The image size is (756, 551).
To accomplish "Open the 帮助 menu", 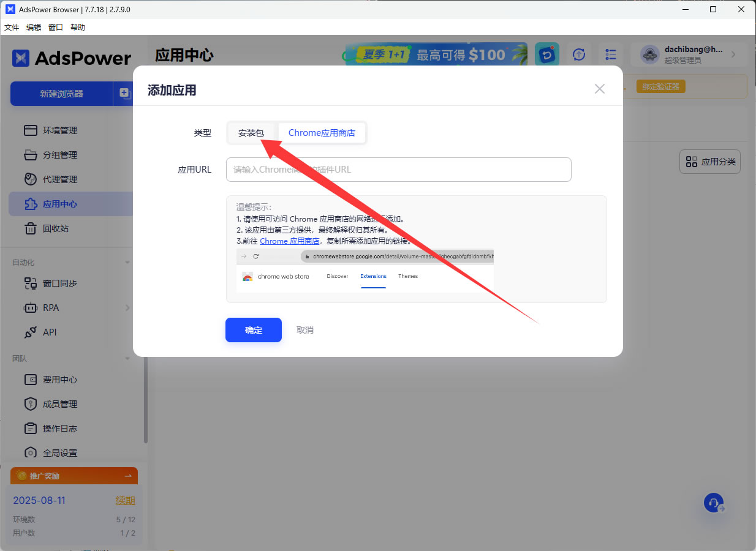I will click(78, 28).
